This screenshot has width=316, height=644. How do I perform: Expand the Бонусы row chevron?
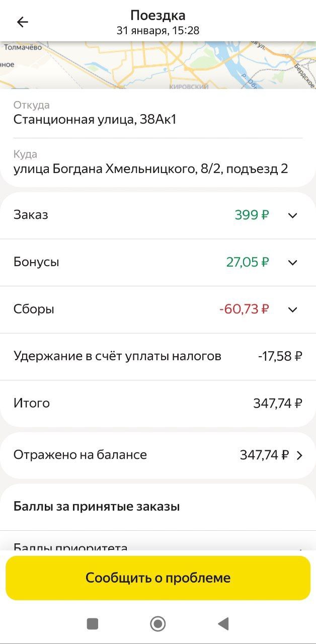coord(292,263)
